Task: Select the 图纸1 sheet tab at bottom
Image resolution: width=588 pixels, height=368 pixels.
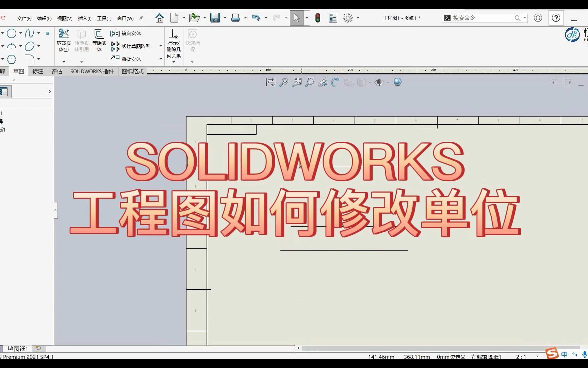Action: (18, 349)
